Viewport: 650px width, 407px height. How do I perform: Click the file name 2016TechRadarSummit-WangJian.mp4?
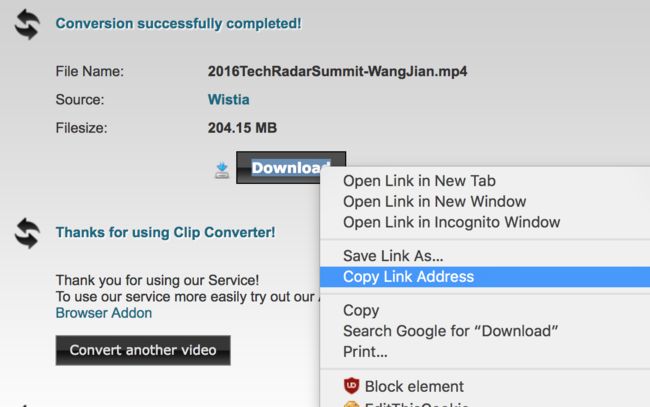tap(337, 71)
